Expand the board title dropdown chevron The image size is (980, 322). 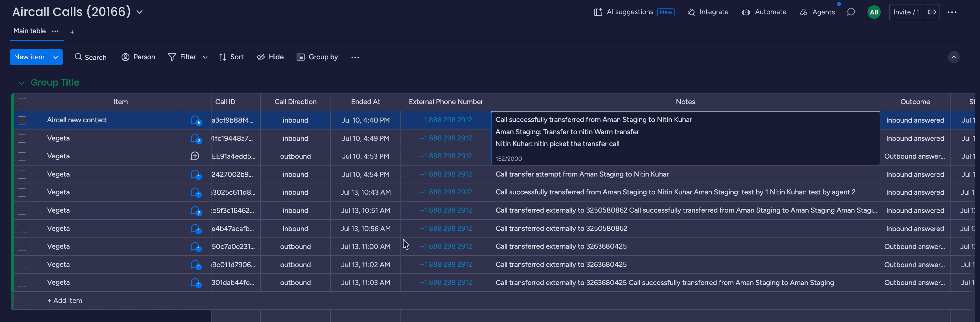pyautogui.click(x=140, y=12)
